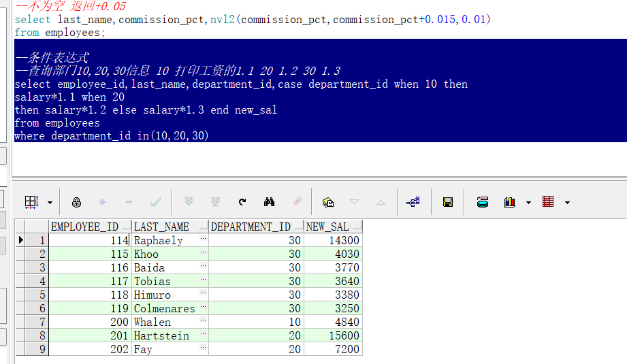The width and height of the screenshot is (627, 364).
Task: Select row 1 via its row indicator
Action: pos(20,240)
